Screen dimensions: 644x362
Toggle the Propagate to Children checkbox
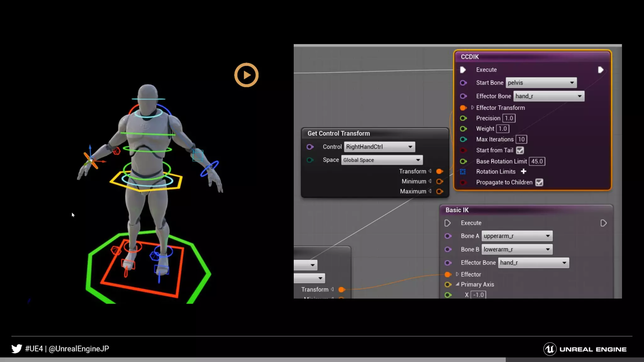coord(539,183)
